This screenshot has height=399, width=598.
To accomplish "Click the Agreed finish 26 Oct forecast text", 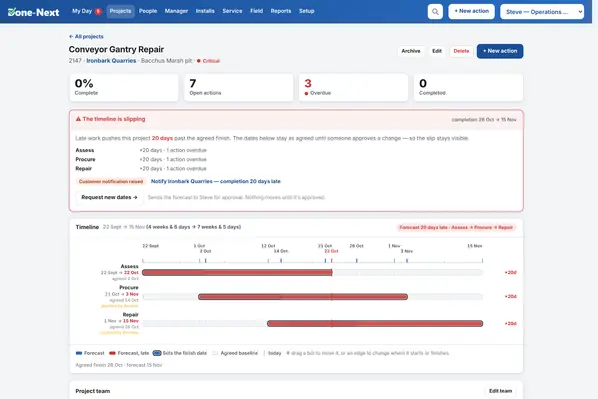I will [x=119, y=365].
